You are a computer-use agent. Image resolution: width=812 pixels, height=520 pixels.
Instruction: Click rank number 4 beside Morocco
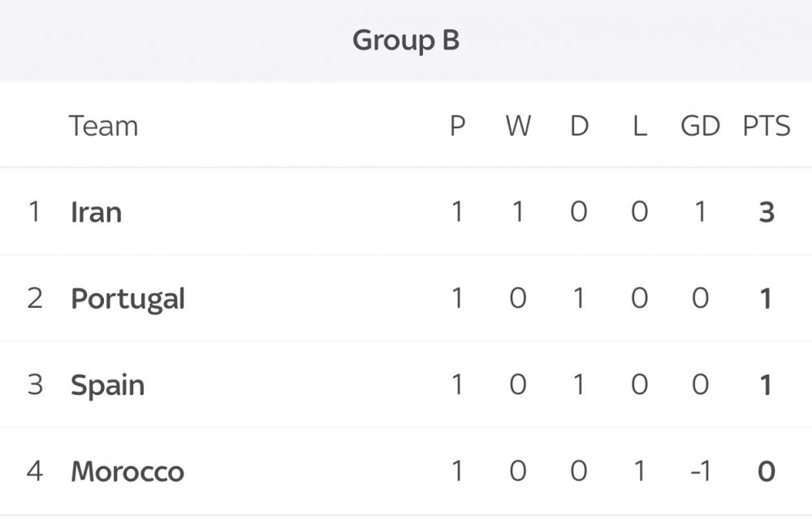(34, 471)
